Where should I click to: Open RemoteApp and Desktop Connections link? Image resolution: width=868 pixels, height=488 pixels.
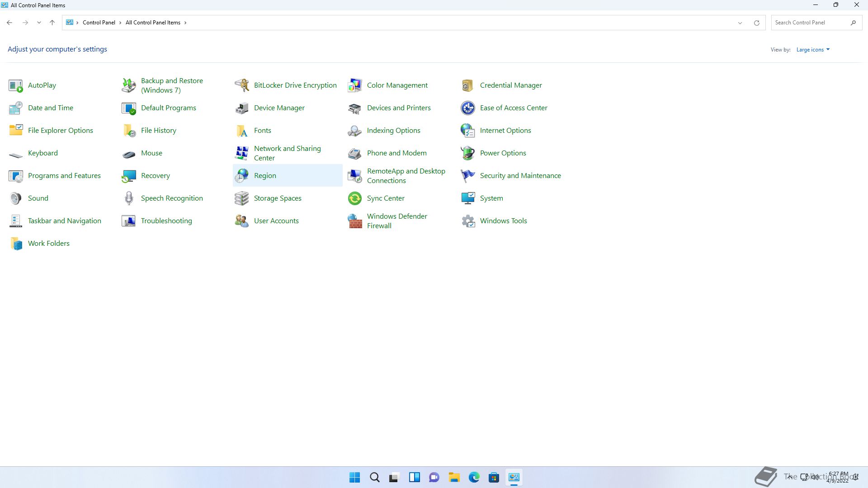tap(406, 176)
